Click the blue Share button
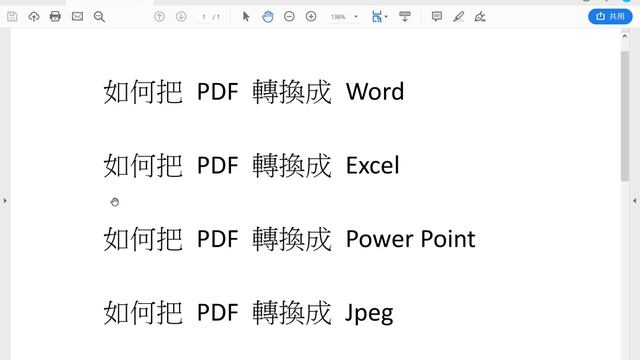The width and height of the screenshot is (640, 360). (x=610, y=16)
